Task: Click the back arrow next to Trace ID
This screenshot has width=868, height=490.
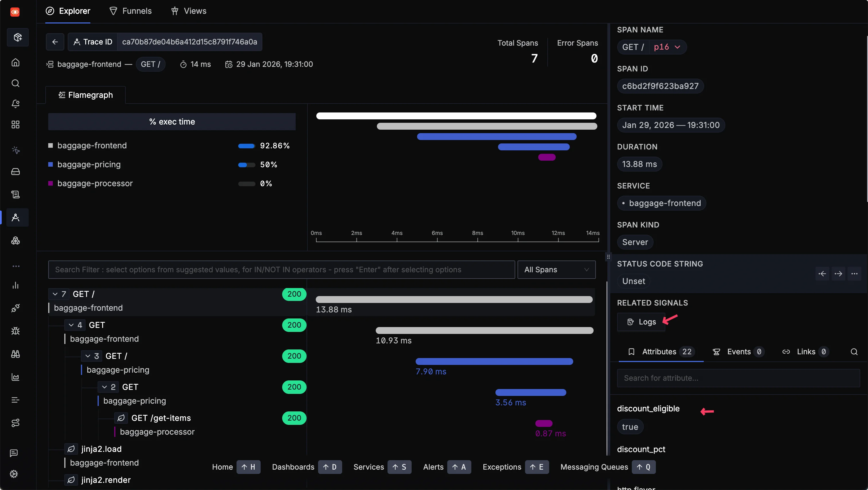Action: (x=55, y=42)
